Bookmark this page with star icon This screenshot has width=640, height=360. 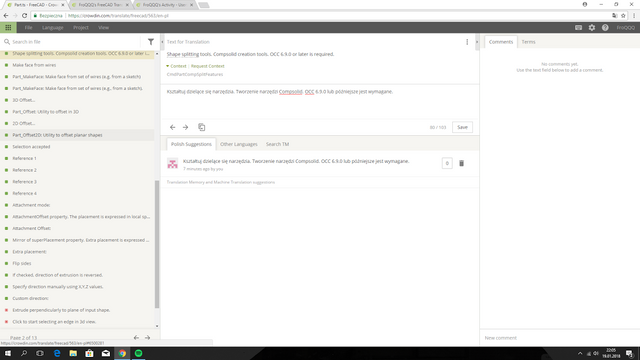click(x=623, y=16)
